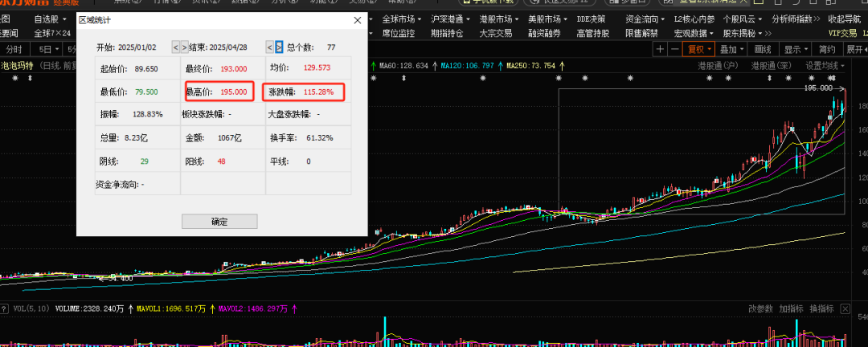Viewport: 868px width, 347px height.
Task: Open the VOL indicator help question-mark icon
Action: pyautogui.click(x=4, y=308)
